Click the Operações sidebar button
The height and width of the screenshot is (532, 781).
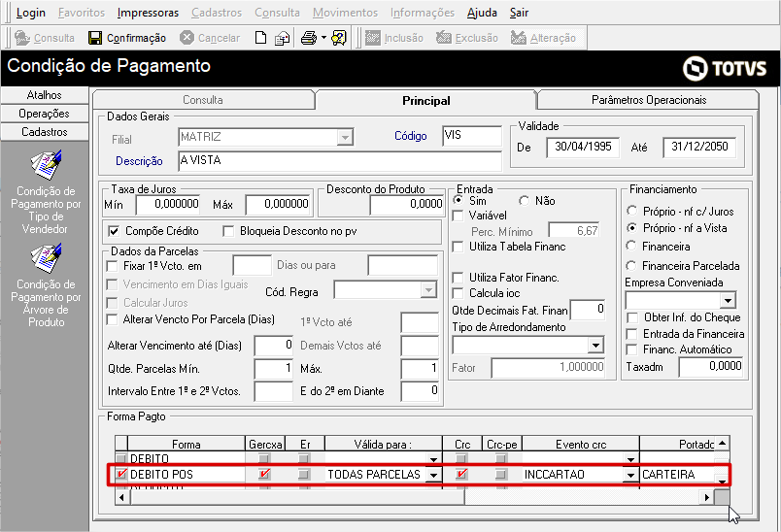(44, 114)
